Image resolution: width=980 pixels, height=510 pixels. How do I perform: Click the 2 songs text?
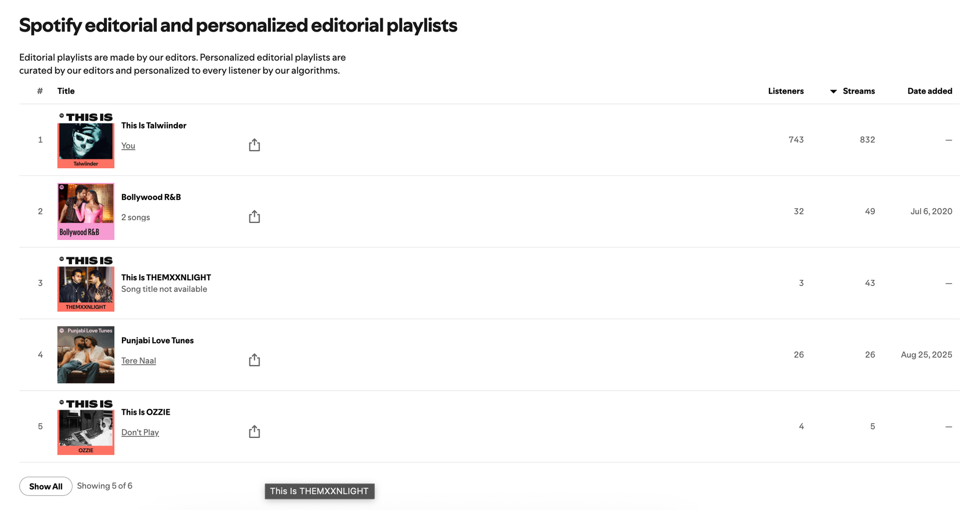point(135,217)
